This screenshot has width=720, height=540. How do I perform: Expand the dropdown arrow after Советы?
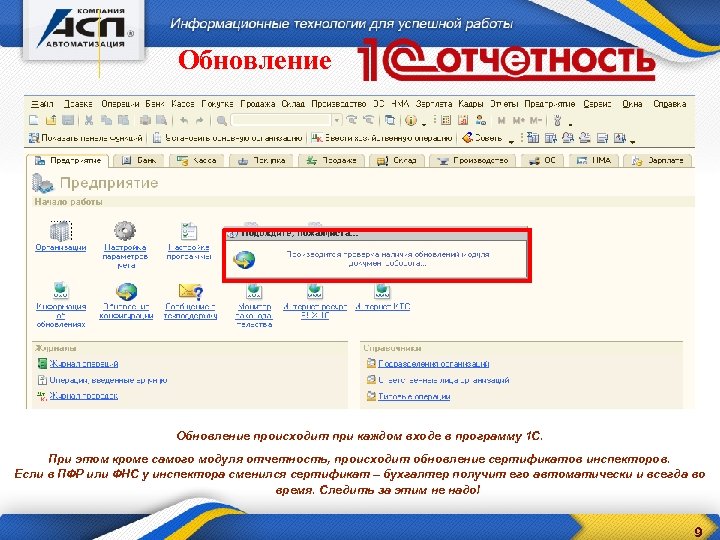(511, 141)
